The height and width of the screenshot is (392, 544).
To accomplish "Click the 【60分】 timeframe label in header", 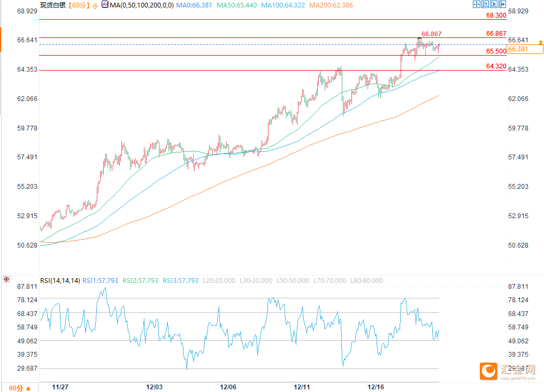I will pyautogui.click(x=78, y=5).
